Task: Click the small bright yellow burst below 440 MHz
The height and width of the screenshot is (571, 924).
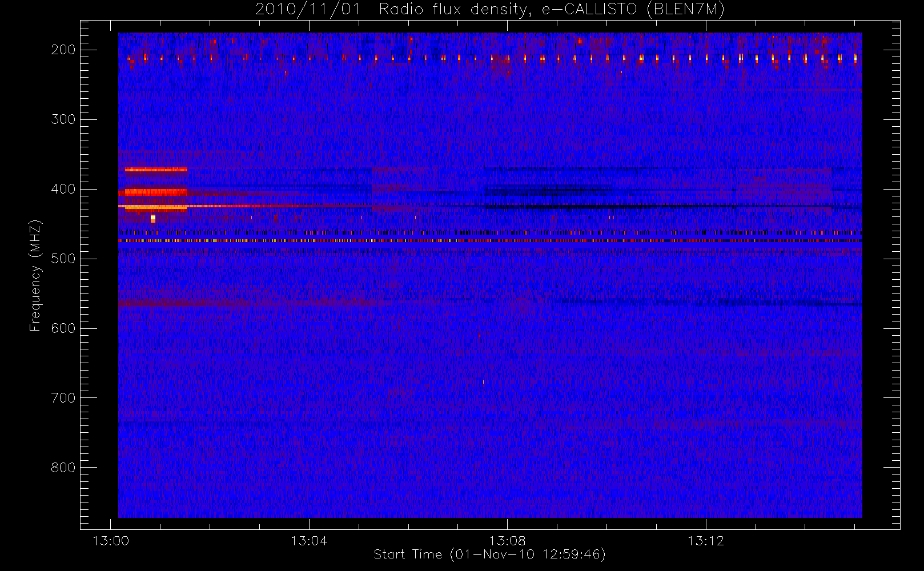Action: [152, 218]
